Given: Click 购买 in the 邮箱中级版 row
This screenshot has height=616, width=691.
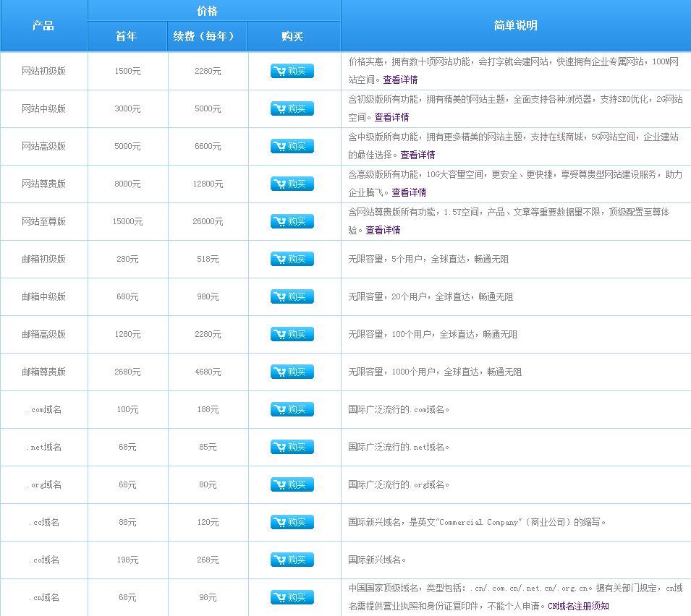Looking at the screenshot, I should [x=292, y=296].
